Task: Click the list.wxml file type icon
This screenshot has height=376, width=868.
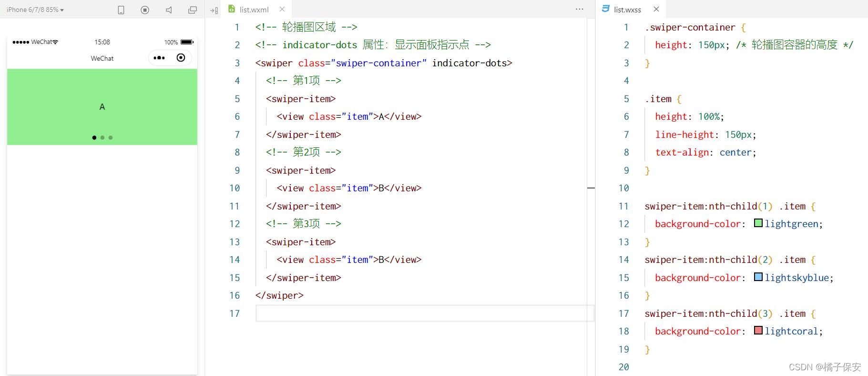Action: (x=232, y=9)
